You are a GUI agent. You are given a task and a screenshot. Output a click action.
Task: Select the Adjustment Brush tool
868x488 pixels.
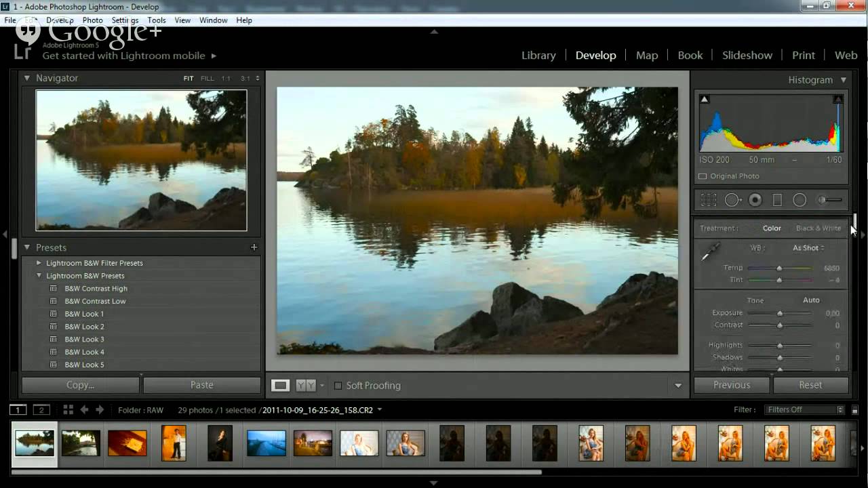coord(830,200)
